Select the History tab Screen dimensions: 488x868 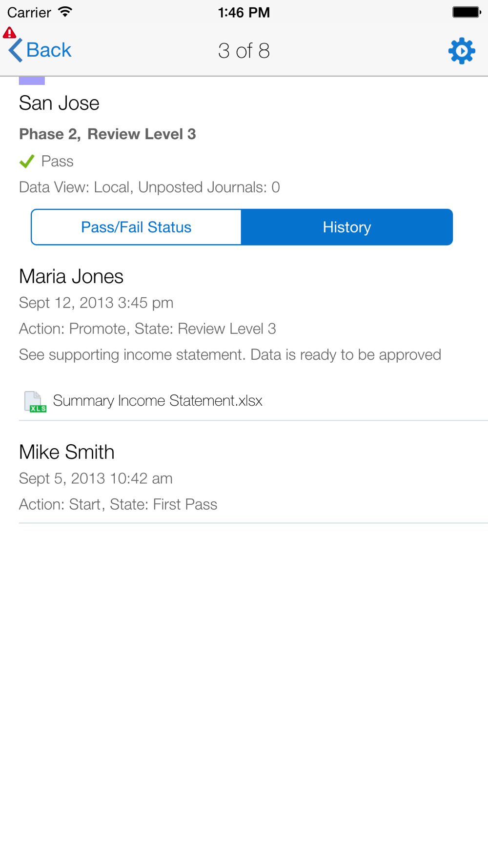tap(347, 227)
